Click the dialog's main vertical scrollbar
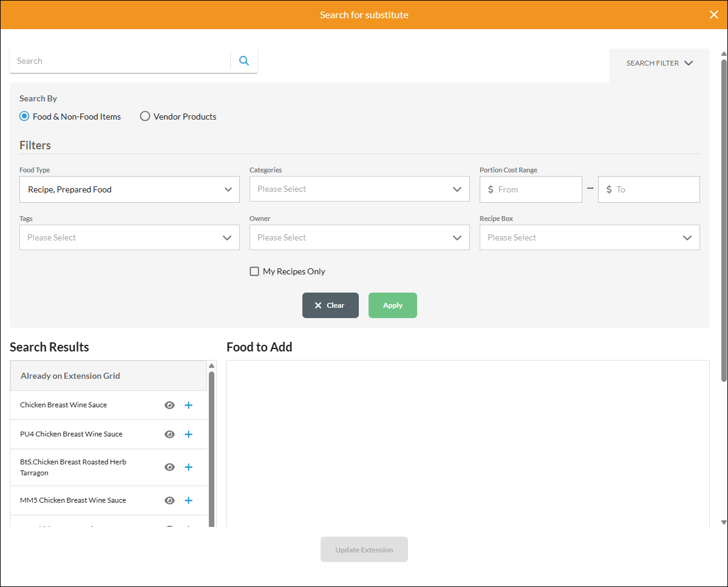This screenshot has width=728, height=587. pos(723,220)
